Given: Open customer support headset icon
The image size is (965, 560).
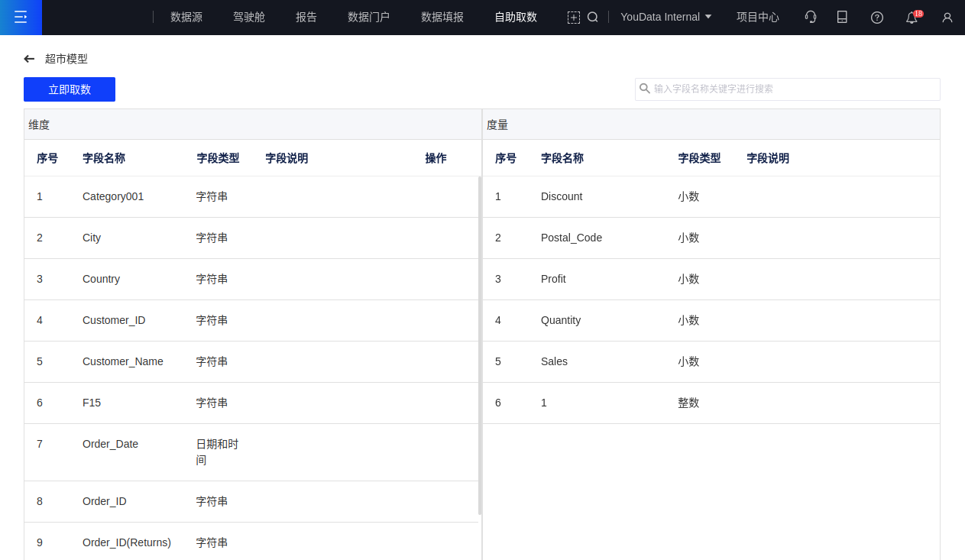Looking at the screenshot, I should coord(811,17).
